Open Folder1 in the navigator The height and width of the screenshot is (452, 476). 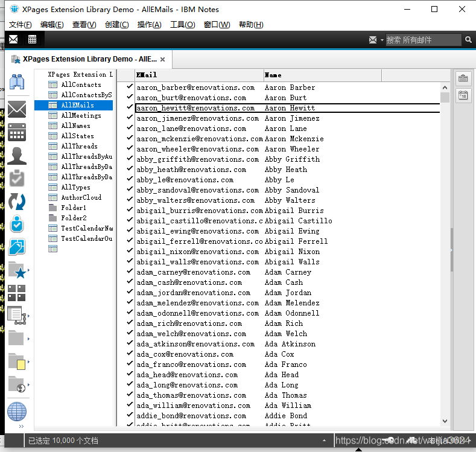74,208
